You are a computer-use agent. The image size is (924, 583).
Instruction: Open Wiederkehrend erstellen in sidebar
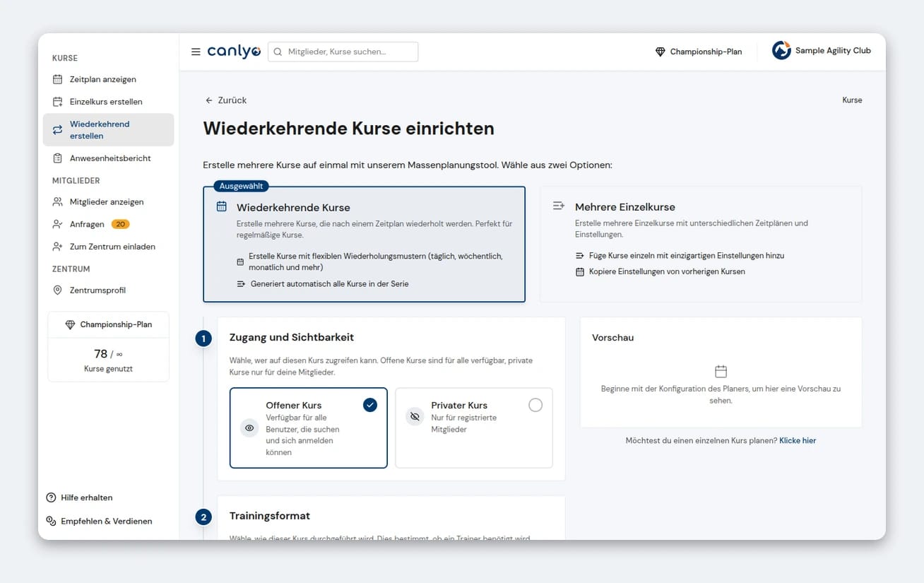(108, 130)
